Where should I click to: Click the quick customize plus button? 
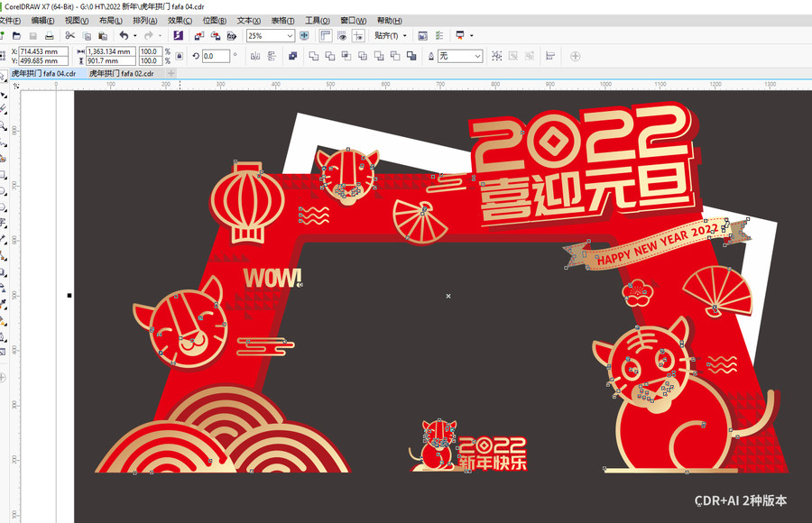coord(576,56)
